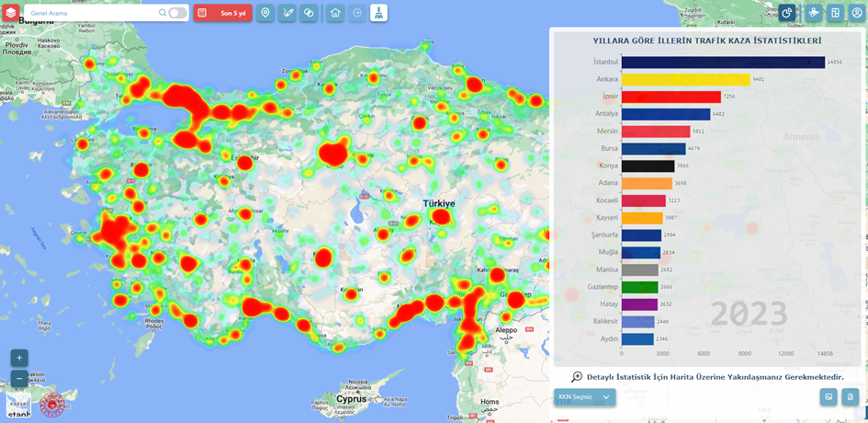Click the İstanbul dark navy bar
This screenshot has width=868, height=423.
point(723,62)
